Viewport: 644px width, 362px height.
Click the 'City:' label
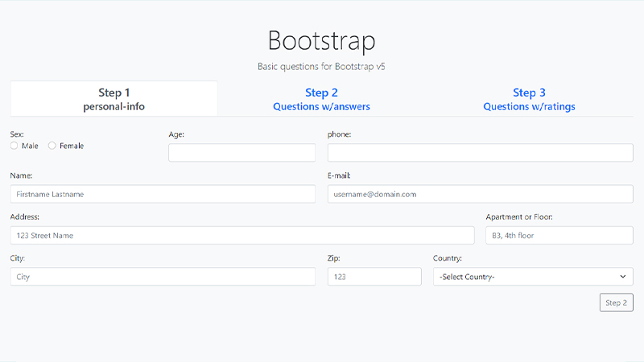pos(18,258)
